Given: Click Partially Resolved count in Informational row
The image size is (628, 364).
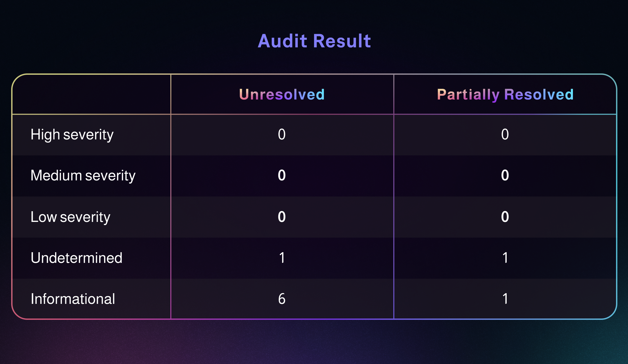Looking at the screenshot, I should pyautogui.click(x=505, y=299).
